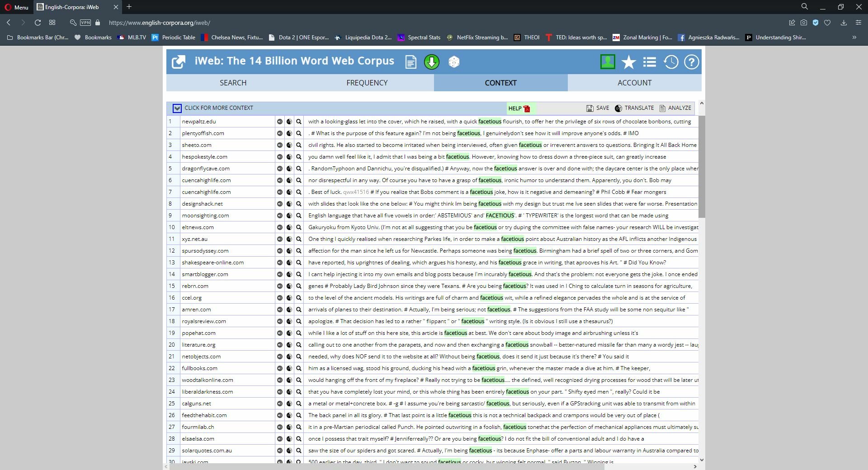Click magnifier for popehat.com row
The height and width of the screenshot is (470, 868).
click(299, 333)
